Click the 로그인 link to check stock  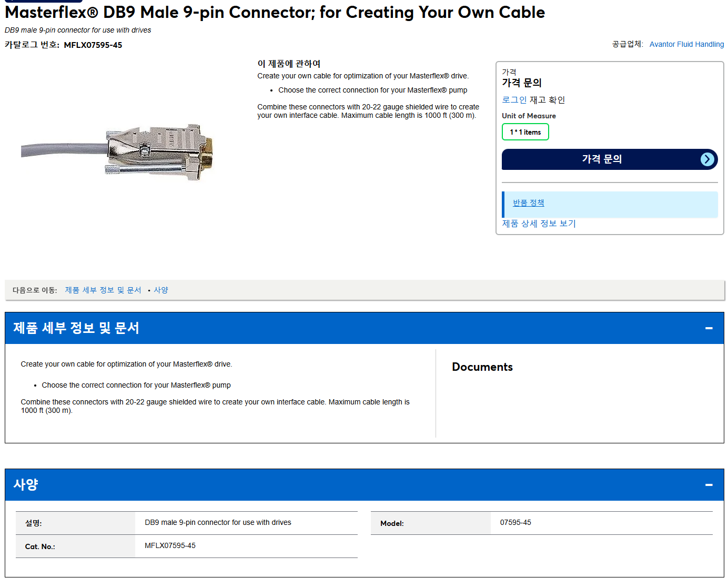click(x=514, y=100)
